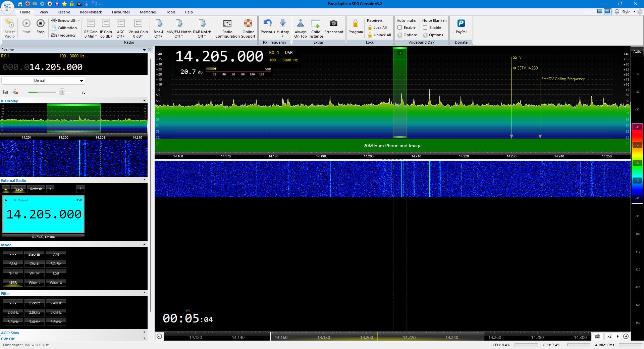Switch to the Favourites tab

tap(121, 12)
